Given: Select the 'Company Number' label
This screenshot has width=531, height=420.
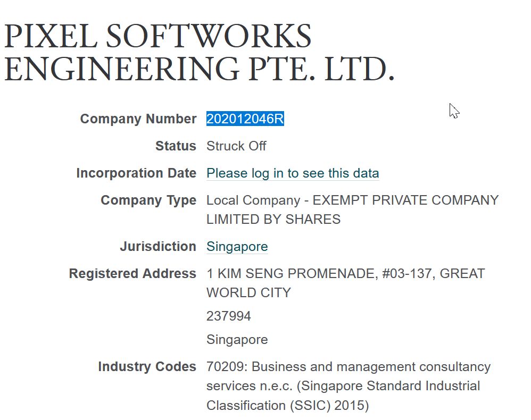Looking at the screenshot, I should click(x=138, y=119).
